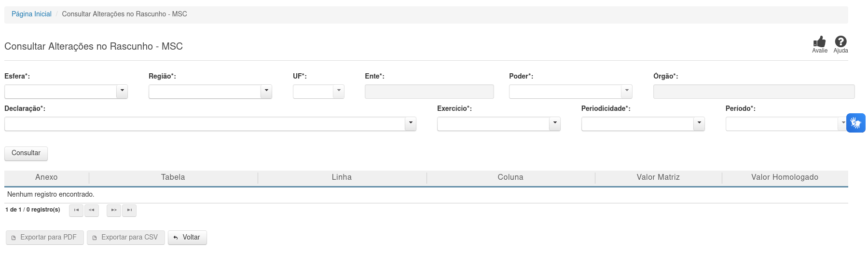Go to next results page
This screenshot has height=254, width=868.
pyautogui.click(x=114, y=210)
